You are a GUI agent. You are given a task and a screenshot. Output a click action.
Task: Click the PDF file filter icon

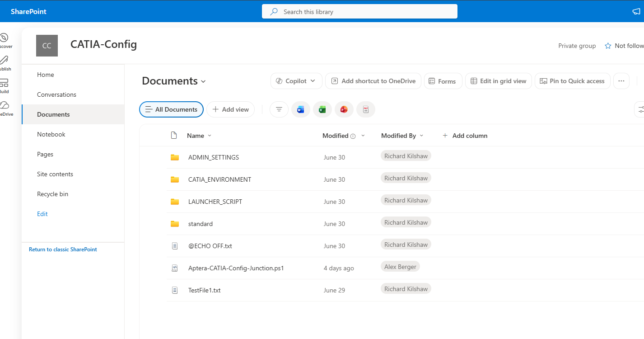point(366,109)
